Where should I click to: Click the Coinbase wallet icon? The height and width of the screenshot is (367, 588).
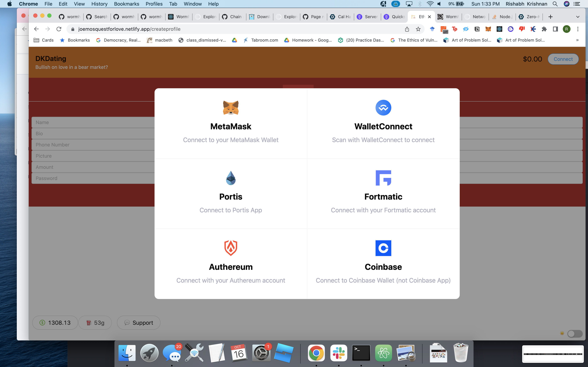coord(383,248)
